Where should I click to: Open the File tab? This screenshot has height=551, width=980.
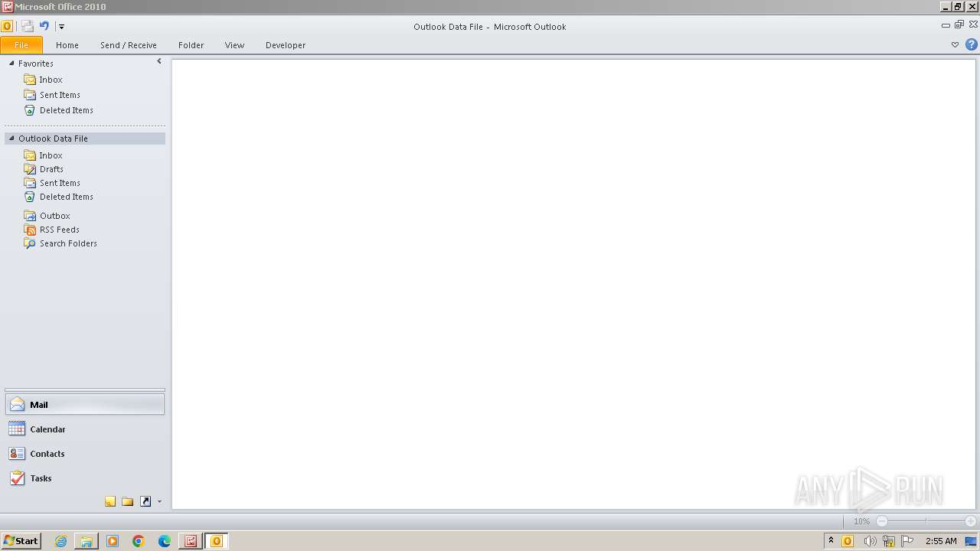21,45
